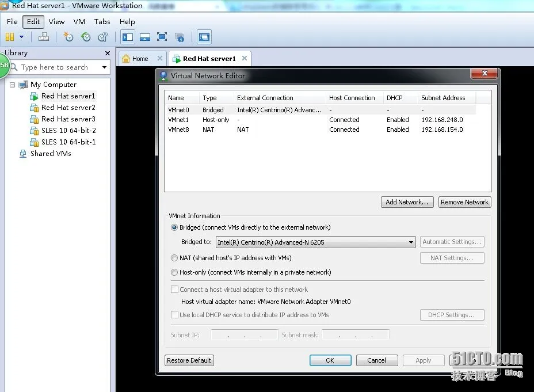Screen dimensions: 534x392
Task: Select My Computer in library
Action: 53,85
